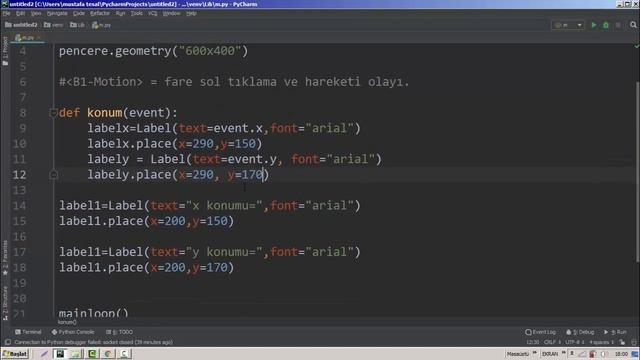Open the Başlat start button
The height and width of the screenshot is (360, 640).
coord(15,353)
